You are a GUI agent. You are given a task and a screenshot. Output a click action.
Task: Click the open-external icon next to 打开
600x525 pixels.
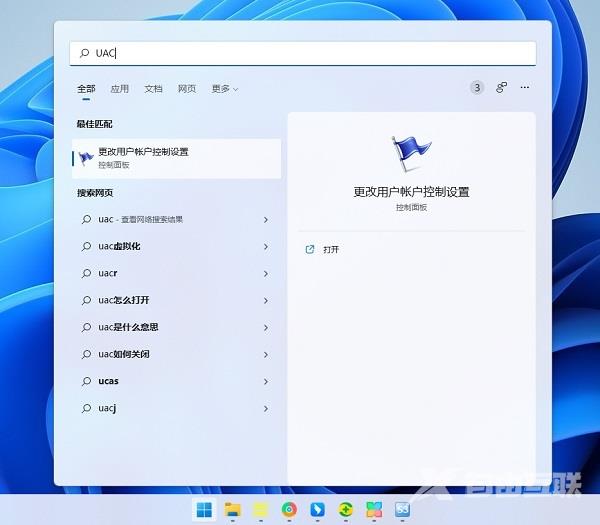click(x=310, y=249)
